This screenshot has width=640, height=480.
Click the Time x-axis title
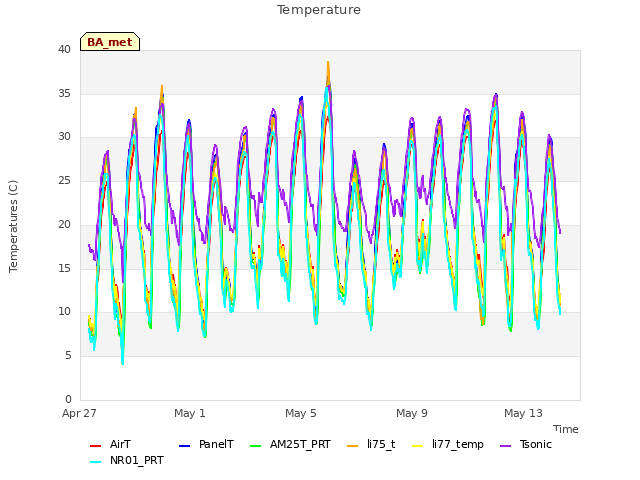tap(566, 429)
